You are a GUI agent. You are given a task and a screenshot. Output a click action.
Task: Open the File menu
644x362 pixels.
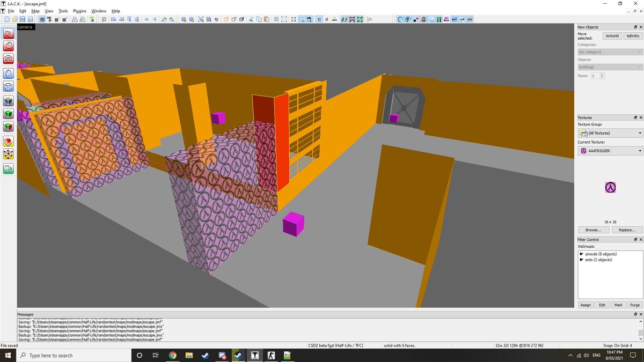click(10, 11)
